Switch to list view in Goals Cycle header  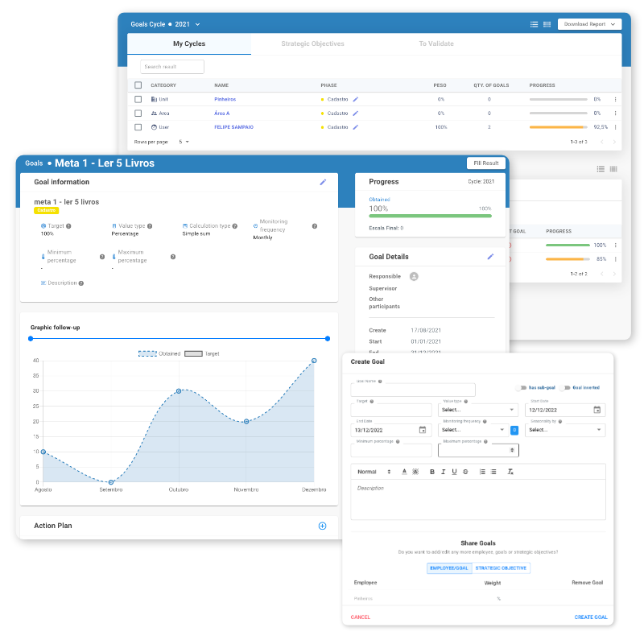[535, 25]
